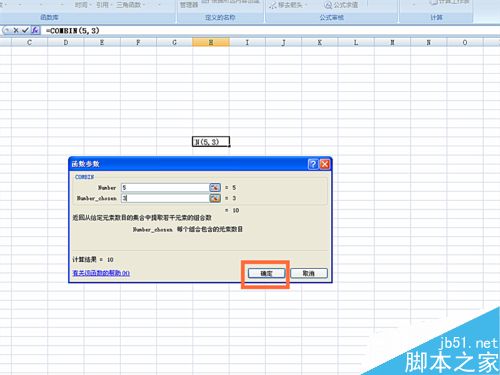The height and width of the screenshot is (375, 500).
Task: Close the function arguments dialog with X
Action: tap(325, 164)
